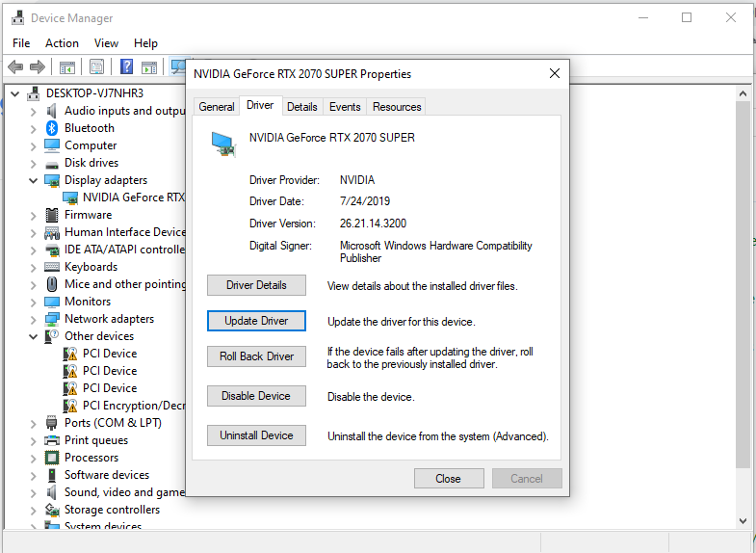Click the Software devices icon
This screenshot has width=756, height=553.
(52, 475)
